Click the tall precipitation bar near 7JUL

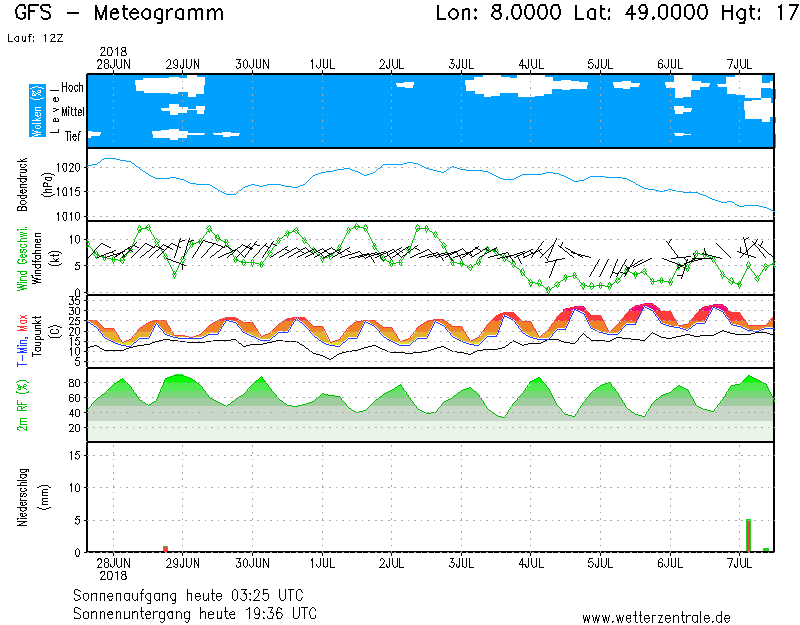click(x=748, y=535)
